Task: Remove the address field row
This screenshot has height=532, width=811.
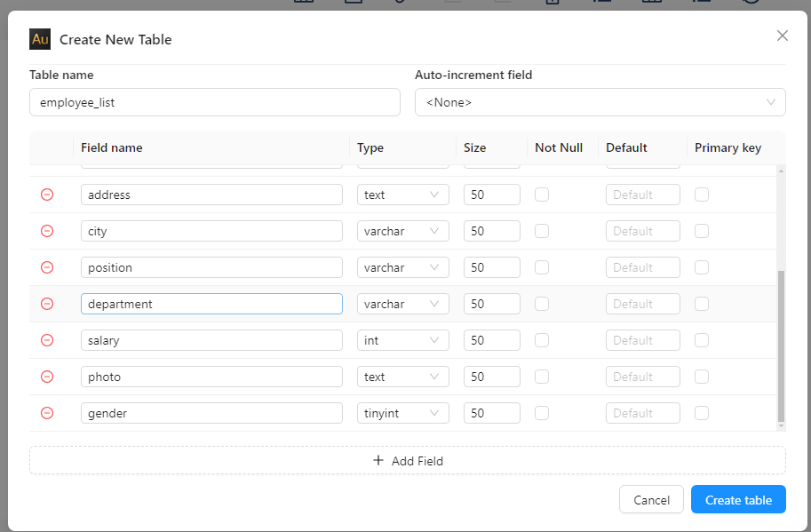Action: click(x=47, y=195)
